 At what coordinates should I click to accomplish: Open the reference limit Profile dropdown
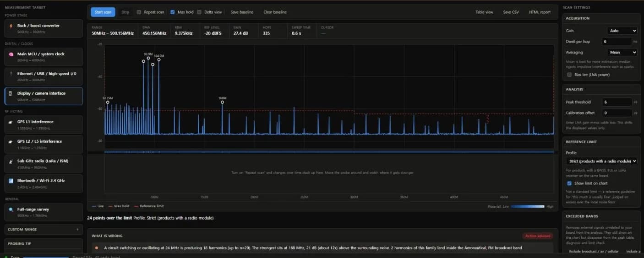pyautogui.click(x=602, y=161)
